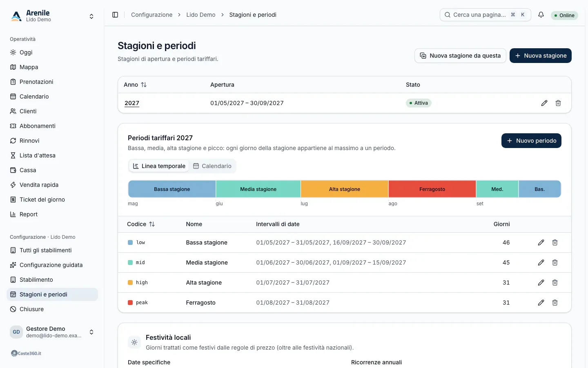The height and width of the screenshot is (368, 588).
Task: Add a Nuovo periodo
Action: (x=531, y=141)
